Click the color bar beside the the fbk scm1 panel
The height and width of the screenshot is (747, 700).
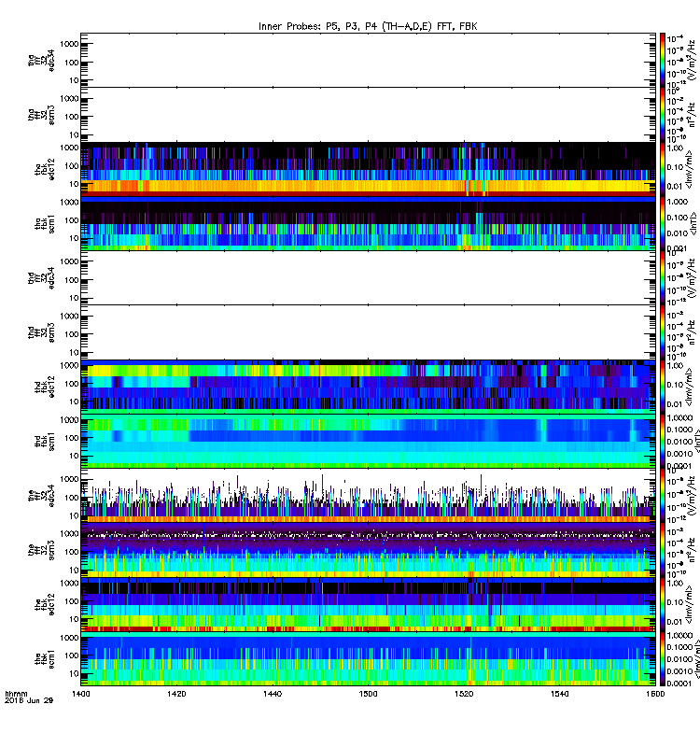[663, 659]
